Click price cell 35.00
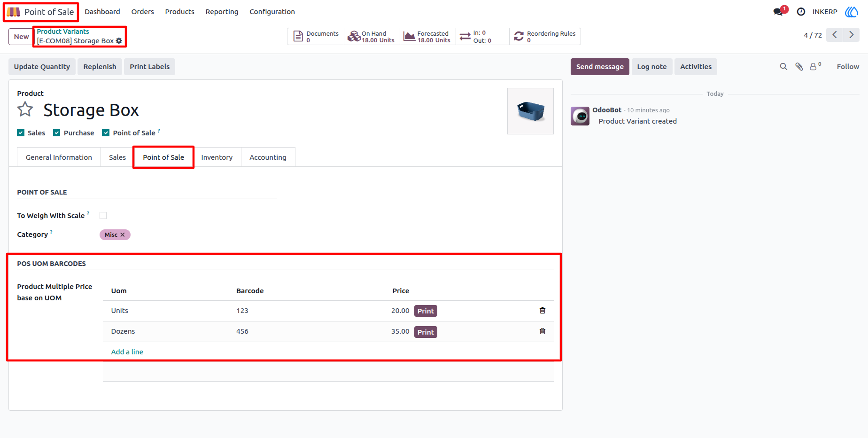The width and height of the screenshot is (868, 438). pyautogui.click(x=400, y=331)
